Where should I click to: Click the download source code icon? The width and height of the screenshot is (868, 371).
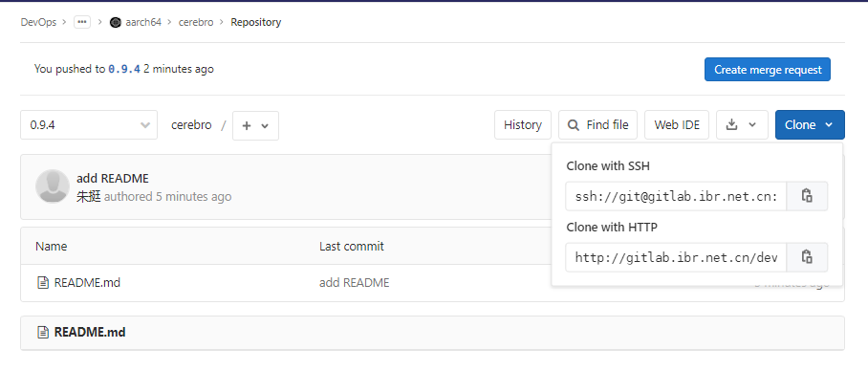click(x=732, y=124)
